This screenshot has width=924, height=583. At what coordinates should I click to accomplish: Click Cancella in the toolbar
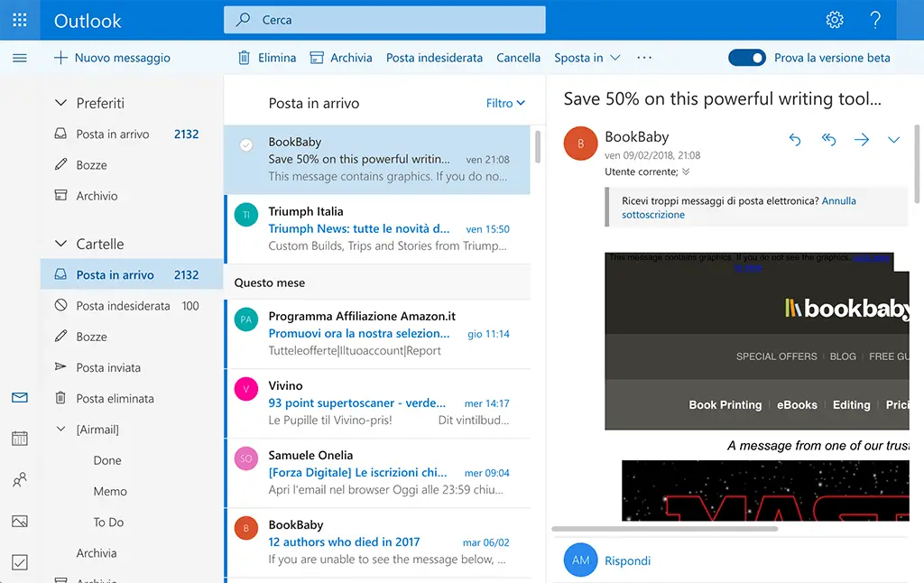[518, 58]
